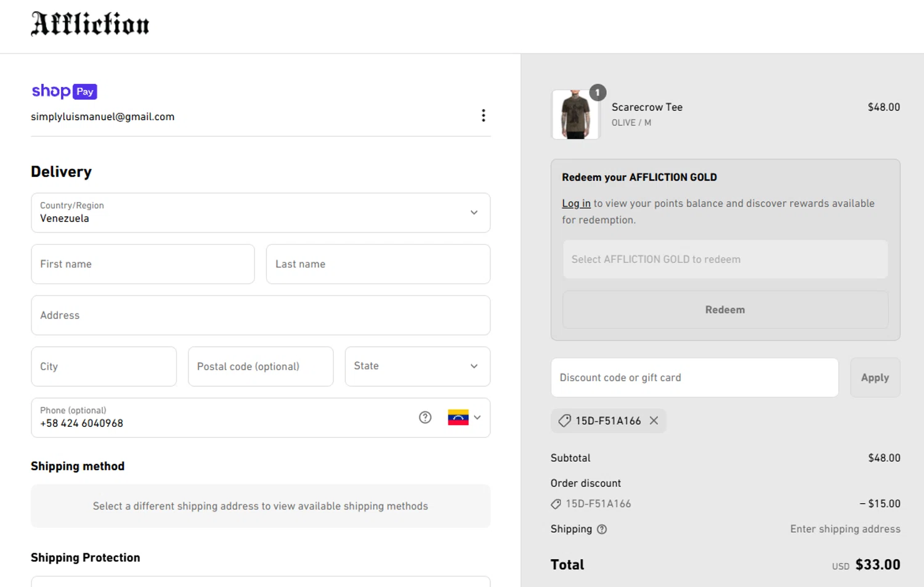
Task: Click the Shipping method heading
Action: [78, 466]
